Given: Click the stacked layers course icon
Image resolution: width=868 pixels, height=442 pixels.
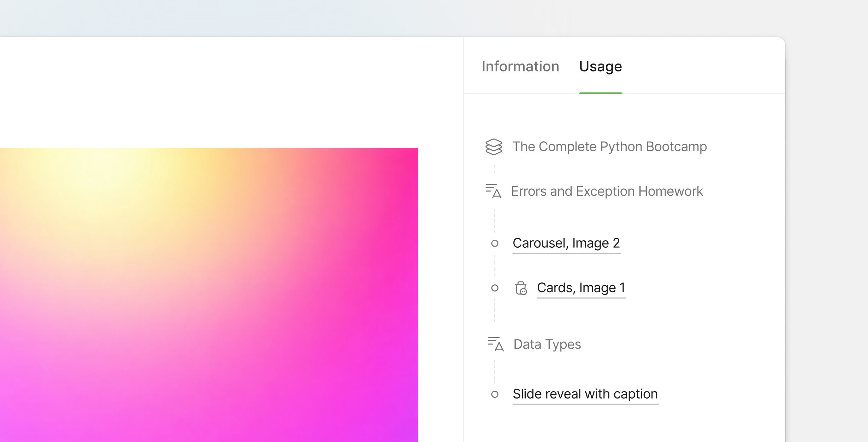Looking at the screenshot, I should coord(494,147).
